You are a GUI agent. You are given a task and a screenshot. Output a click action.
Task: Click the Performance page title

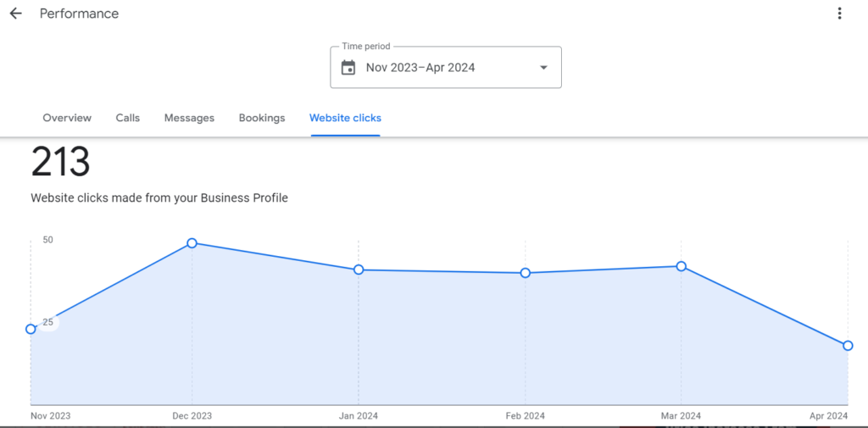click(79, 14)
